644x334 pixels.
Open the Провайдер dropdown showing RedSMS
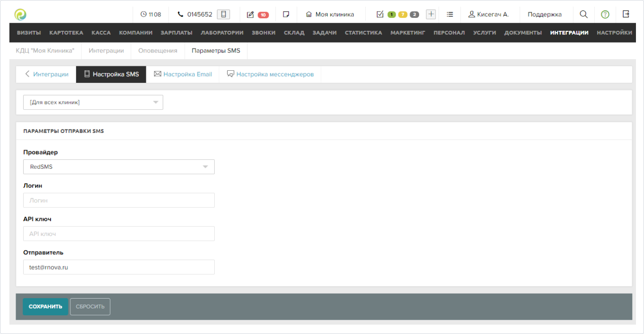click(119, 167)
